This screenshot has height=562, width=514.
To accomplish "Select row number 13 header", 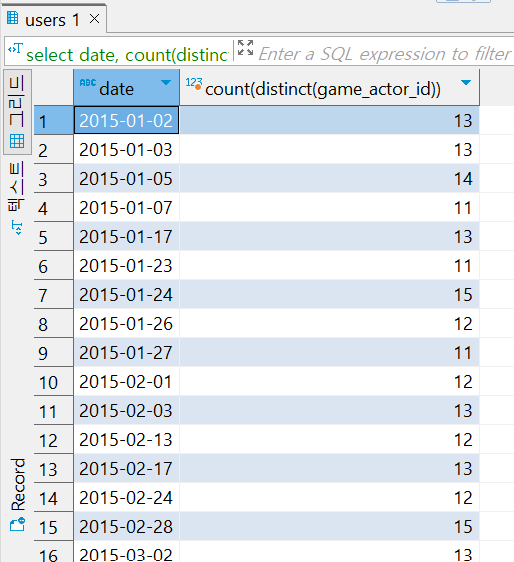I will 54,469.
